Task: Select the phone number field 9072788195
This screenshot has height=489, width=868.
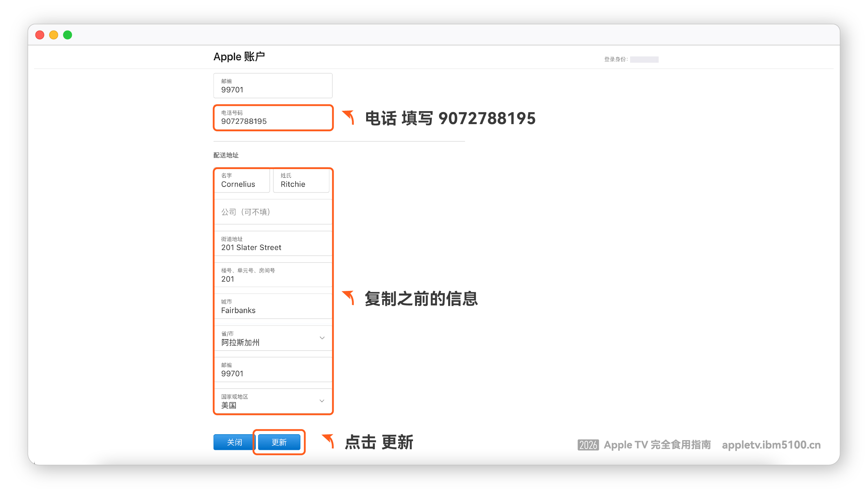Action: [273, 118]
